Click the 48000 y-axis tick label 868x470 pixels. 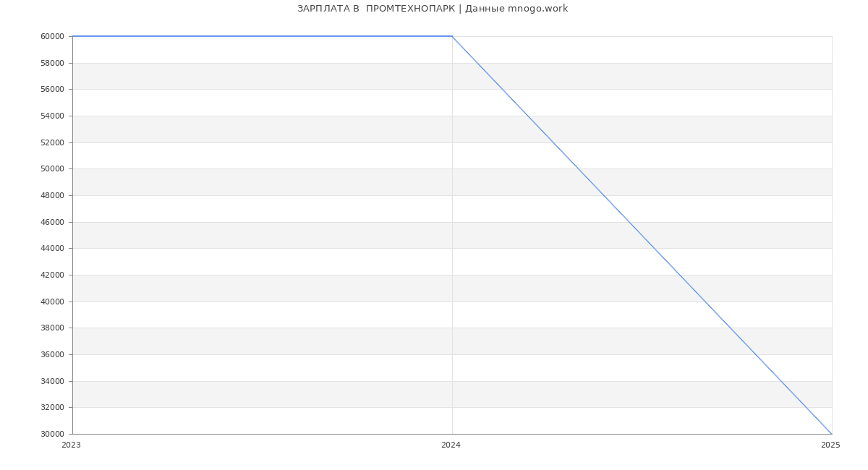[x=52, y=196]
